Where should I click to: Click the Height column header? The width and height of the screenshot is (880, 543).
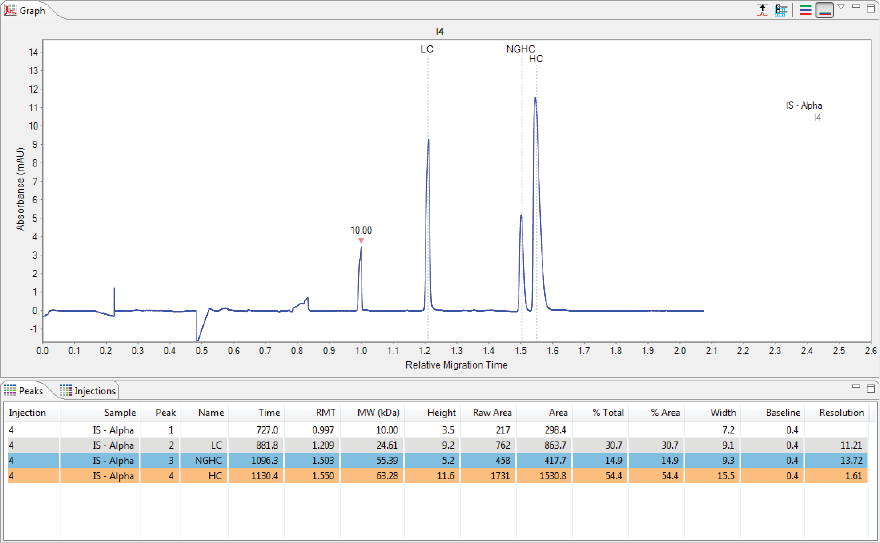click(x=441, y=413)
